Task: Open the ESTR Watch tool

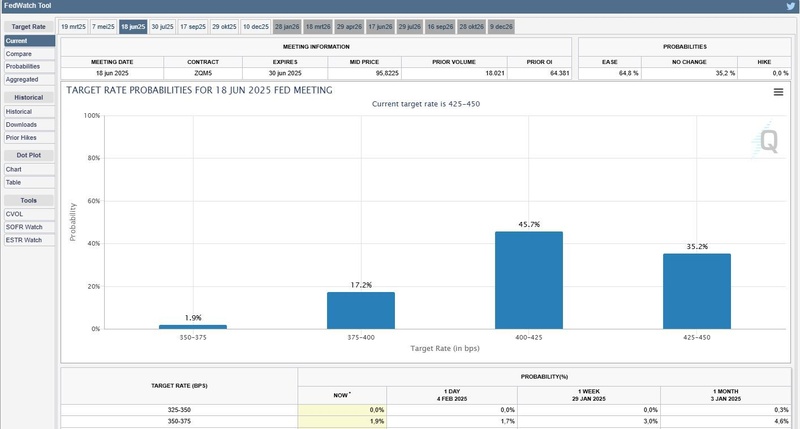Action: pos(30,240)
